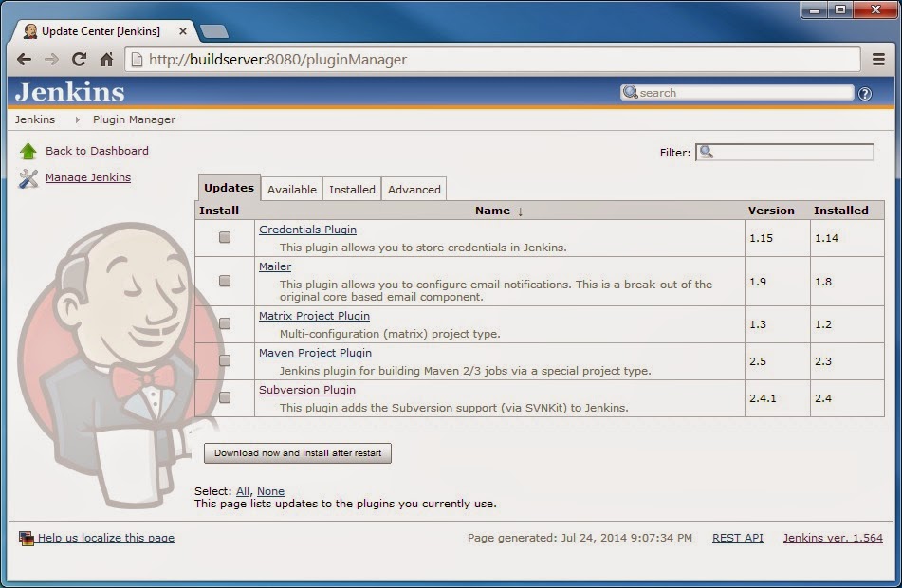902x588 pixels.
Task: Click the Jenkins breadcrumb item
Action: 35,119
